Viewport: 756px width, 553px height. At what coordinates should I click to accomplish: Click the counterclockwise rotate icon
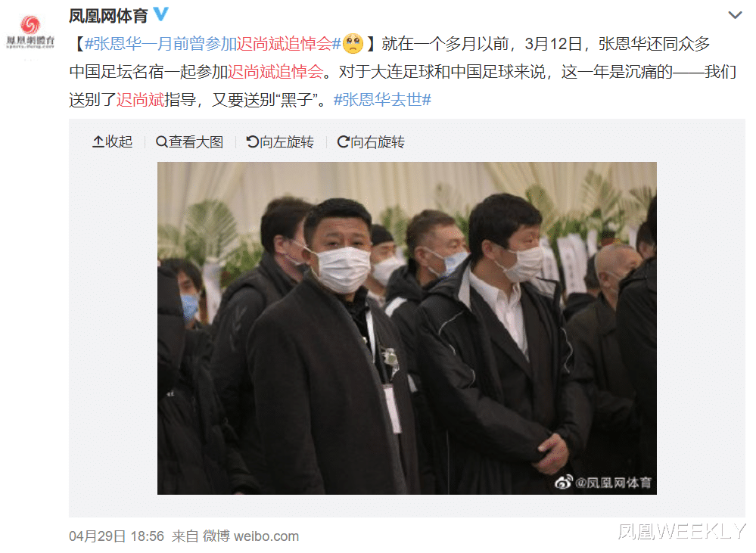252,141
